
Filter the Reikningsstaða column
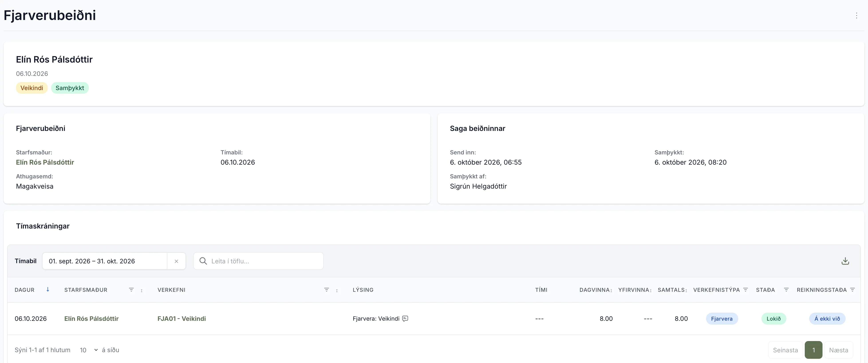click(852, 290)
